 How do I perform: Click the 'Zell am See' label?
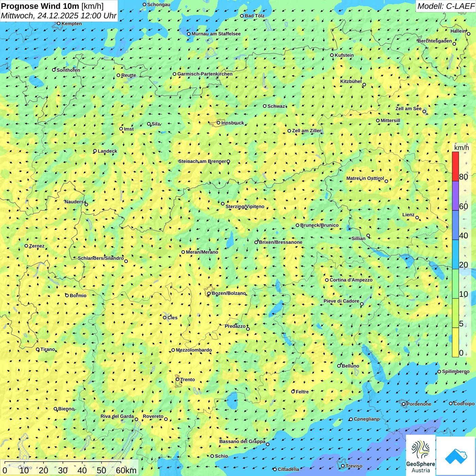pyautogui.click(x=409, y=108)
